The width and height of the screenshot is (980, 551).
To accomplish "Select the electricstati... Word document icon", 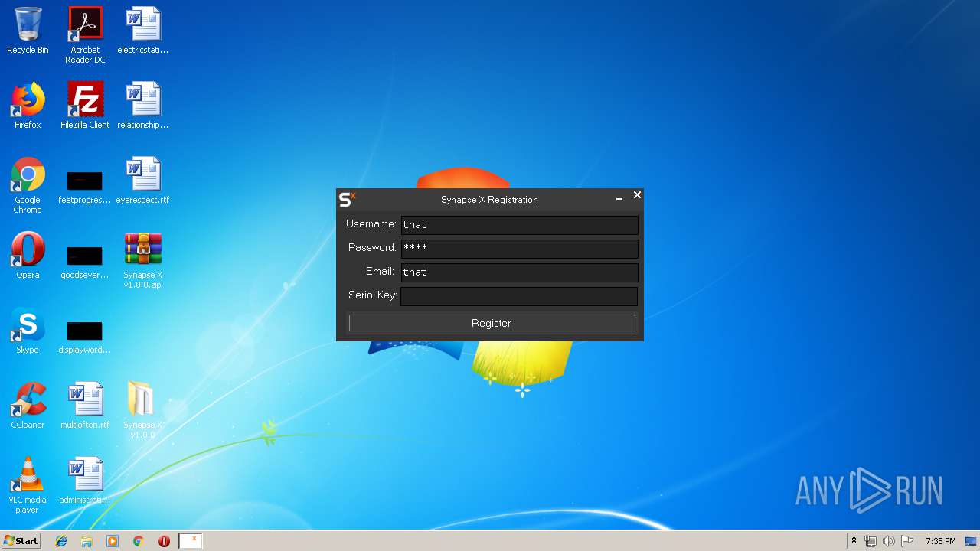I will coord(142,31).
